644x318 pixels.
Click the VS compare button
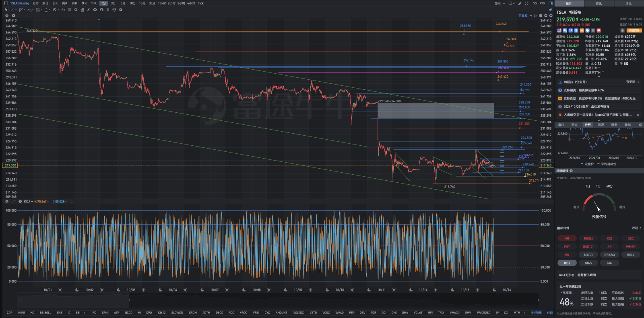pyautogui.click(x=535, y=3)
